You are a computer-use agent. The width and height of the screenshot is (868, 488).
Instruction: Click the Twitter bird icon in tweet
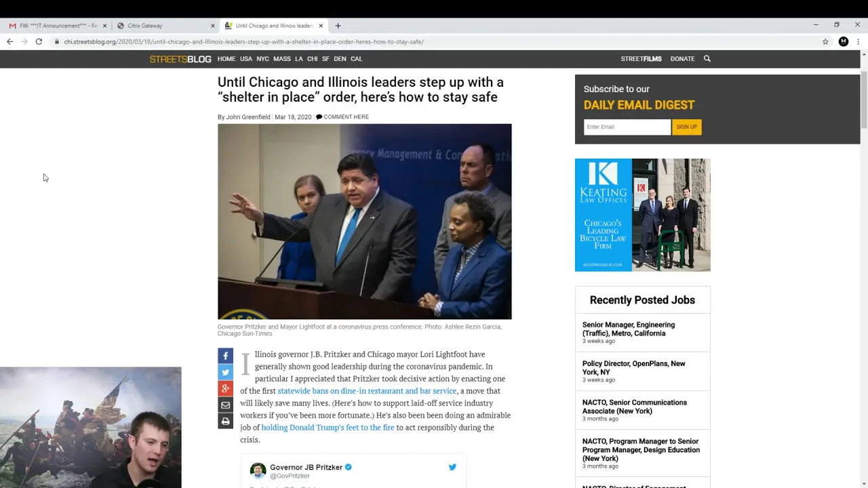[452, 467]
